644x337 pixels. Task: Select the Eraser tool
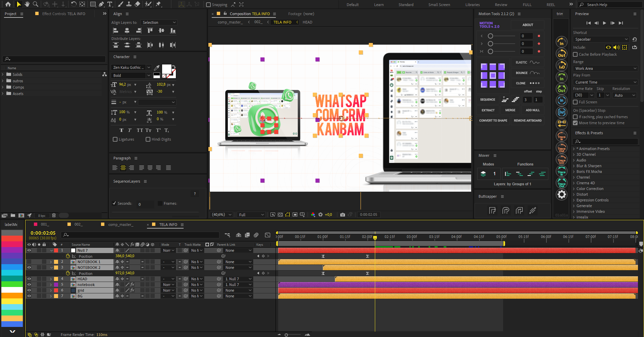pos(137,4)
